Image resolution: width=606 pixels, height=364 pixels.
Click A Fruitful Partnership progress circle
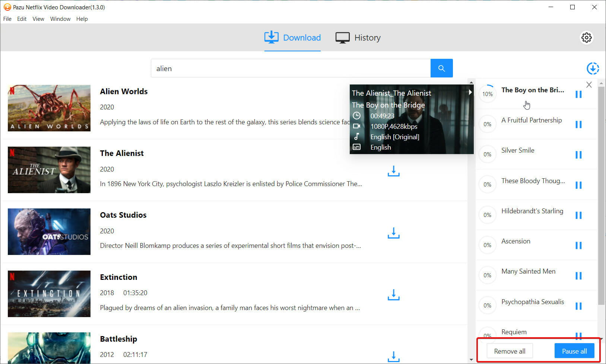click(488, 124)
